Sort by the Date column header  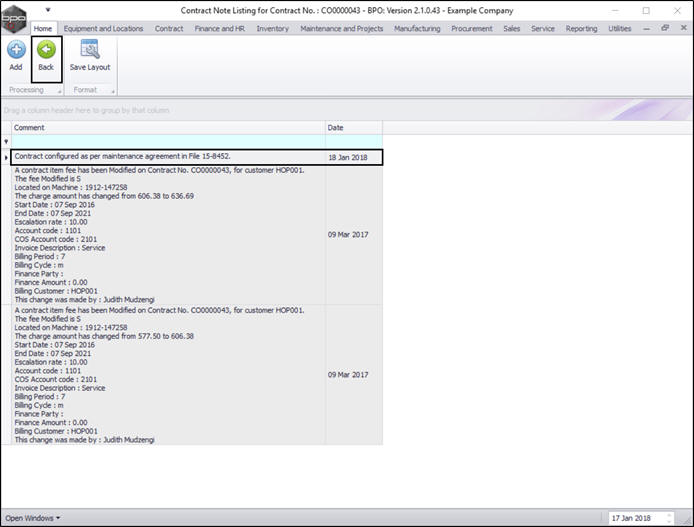(354, 127)
